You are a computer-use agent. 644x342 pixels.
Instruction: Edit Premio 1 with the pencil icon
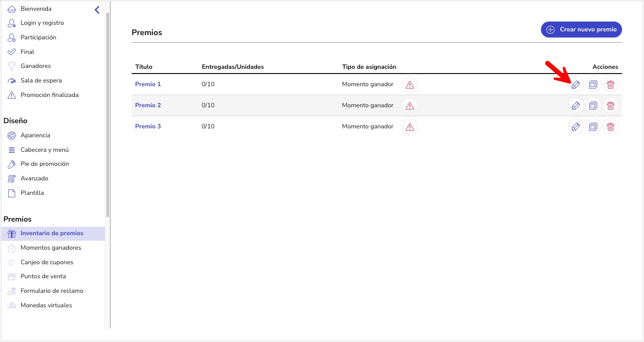pos(576,85)
